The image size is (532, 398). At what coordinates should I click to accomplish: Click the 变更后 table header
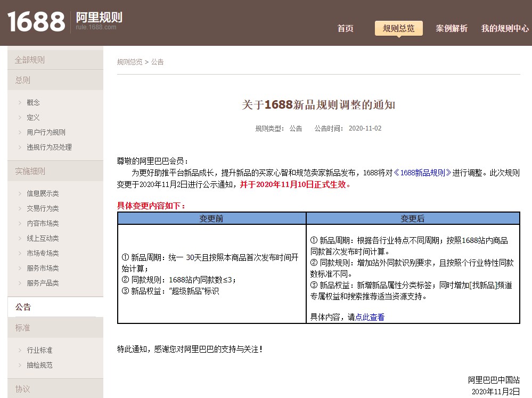[x=413, y=218]
